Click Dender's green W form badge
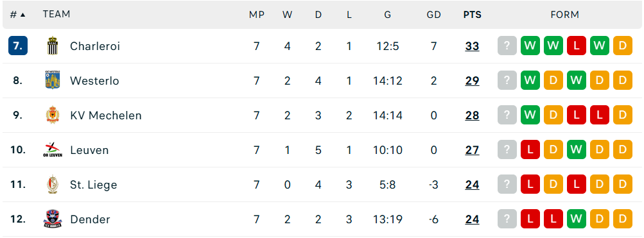This screenshot has width=644, height=238. pos(577,219)
